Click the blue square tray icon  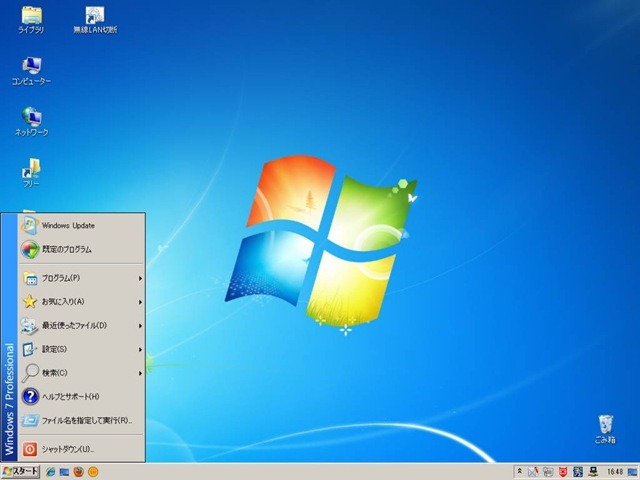[578, 472]
